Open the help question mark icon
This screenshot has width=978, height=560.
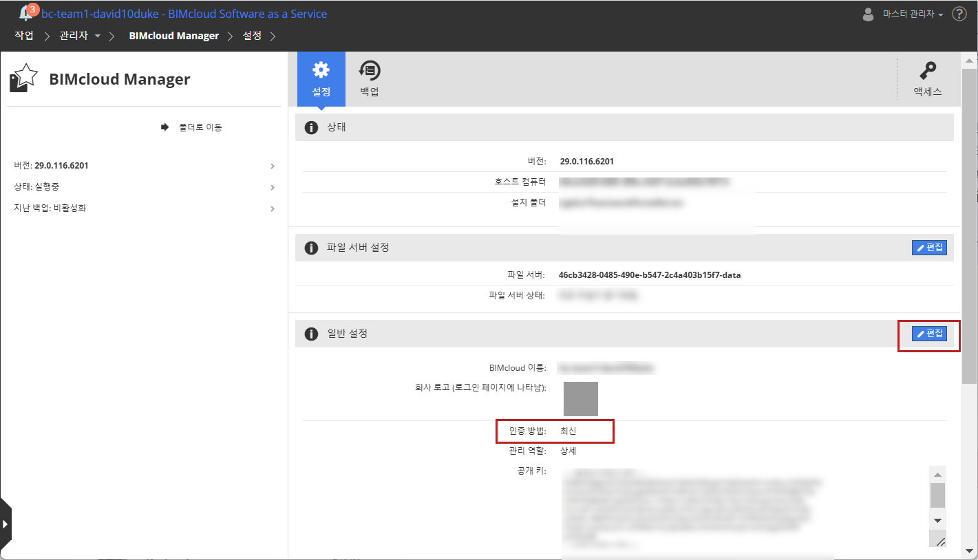tap(959, 14)
